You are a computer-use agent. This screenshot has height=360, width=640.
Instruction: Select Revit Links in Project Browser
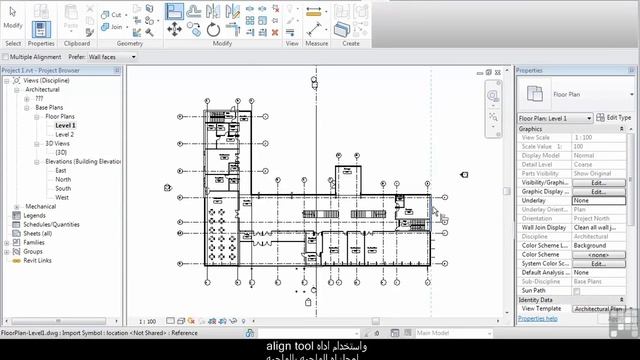pyautogui.click(x=37, y=260)
